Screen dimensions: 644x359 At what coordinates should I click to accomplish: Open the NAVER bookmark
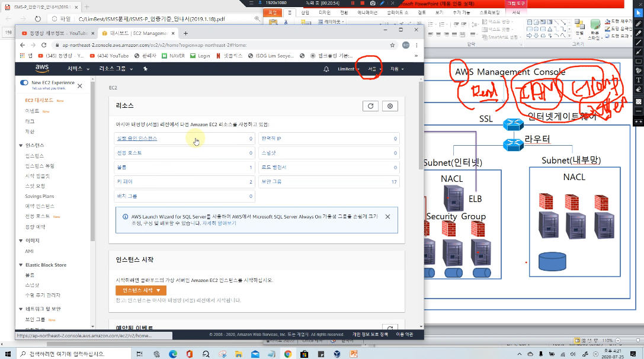click(174, 56)
